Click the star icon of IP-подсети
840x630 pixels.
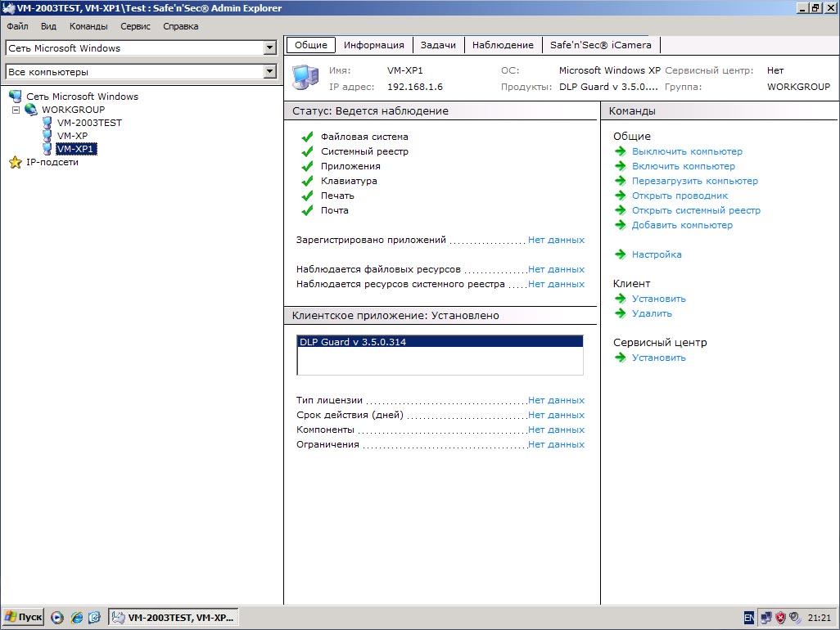pyautogui.click(x=16, y=162)
